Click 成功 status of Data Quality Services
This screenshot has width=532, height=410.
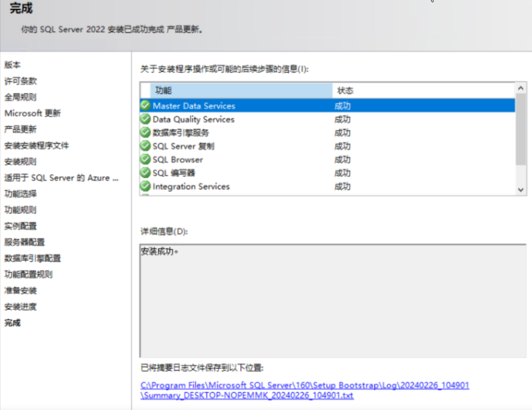342,119
